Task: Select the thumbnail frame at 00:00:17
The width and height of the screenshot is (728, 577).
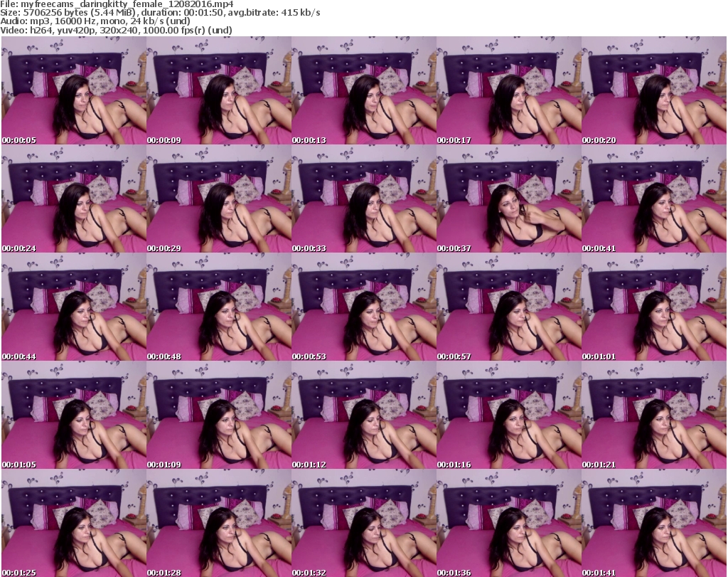Action: pyautogui.click(x=509, y=90)
